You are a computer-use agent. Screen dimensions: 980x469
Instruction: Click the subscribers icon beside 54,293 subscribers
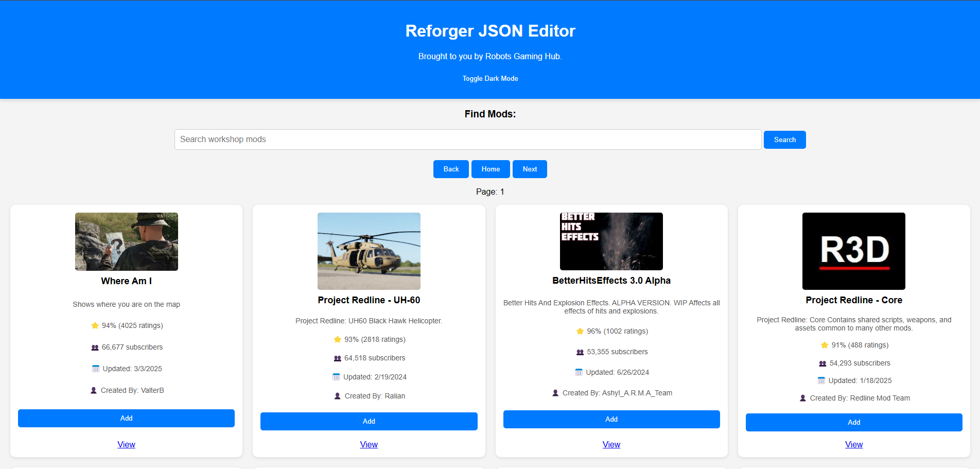point(822,363)
